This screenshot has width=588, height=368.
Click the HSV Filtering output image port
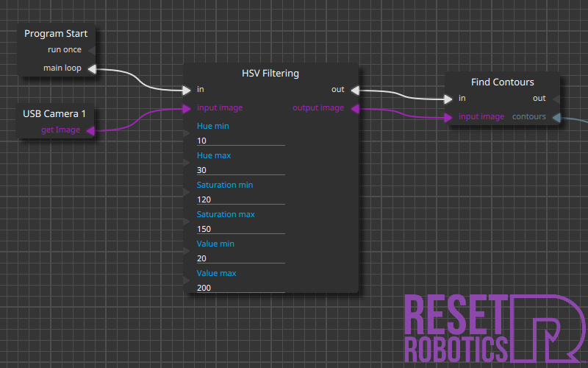(355, 109)
